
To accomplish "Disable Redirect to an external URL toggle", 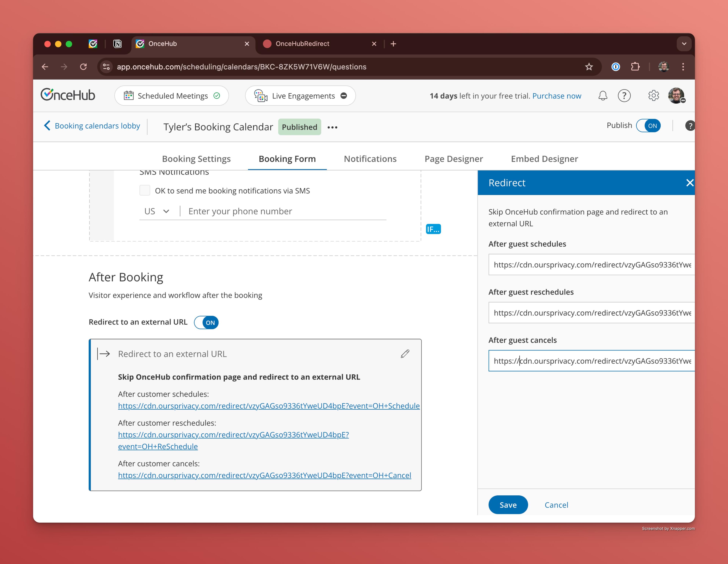I will pos(206,323).
